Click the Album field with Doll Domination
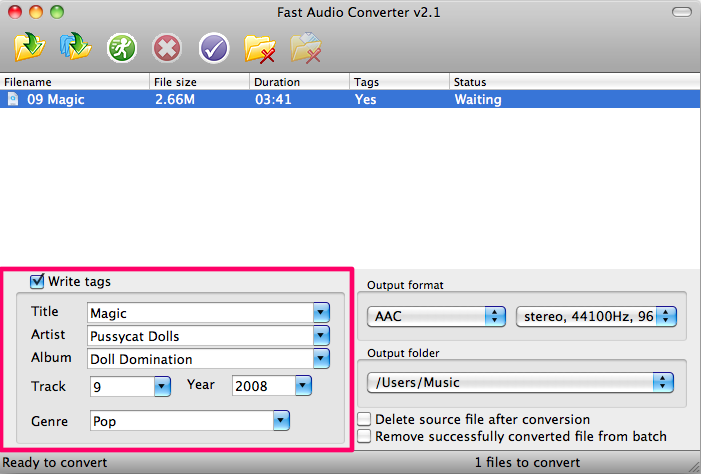 (x=200, y=359)
